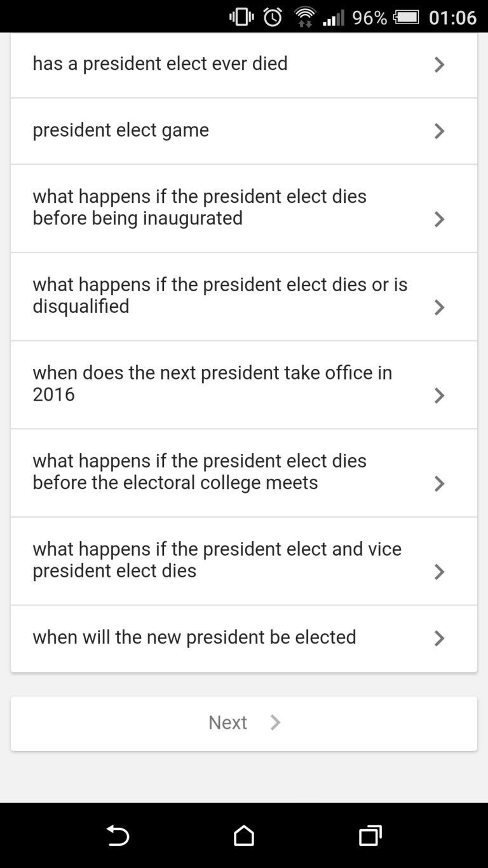Screen dimensions: 488x868
Task: Open 'president elect dies or is disqualified' suggestion
Action: [220, 296]
